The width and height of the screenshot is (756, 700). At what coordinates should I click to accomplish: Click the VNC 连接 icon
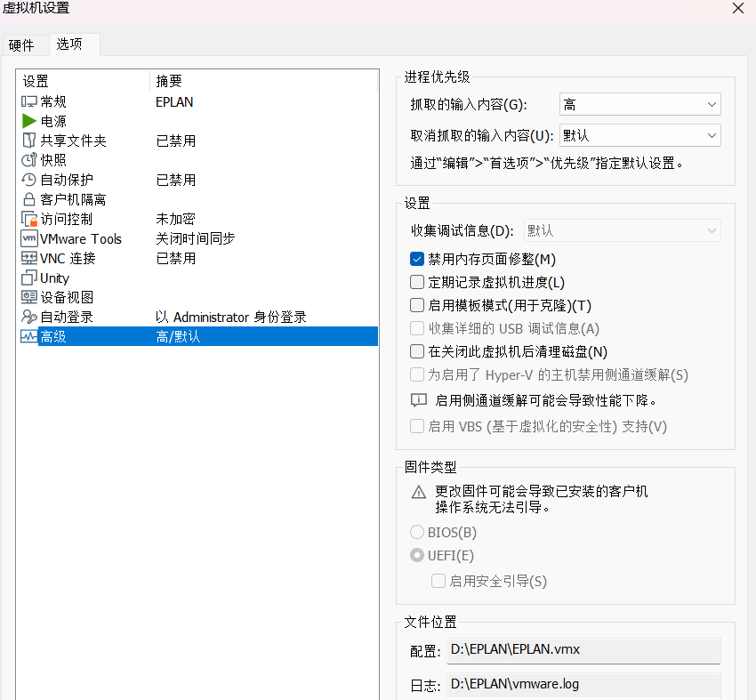coord(29,259)
